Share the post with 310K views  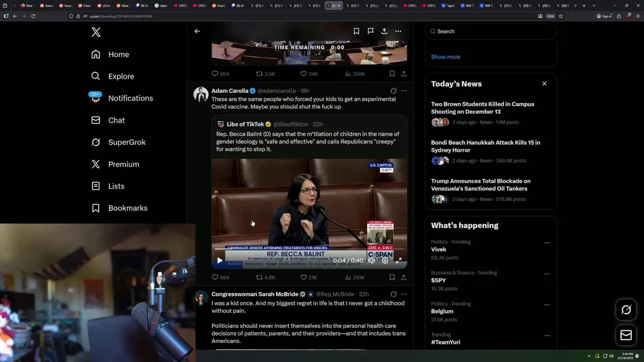[x=404, y=278]
